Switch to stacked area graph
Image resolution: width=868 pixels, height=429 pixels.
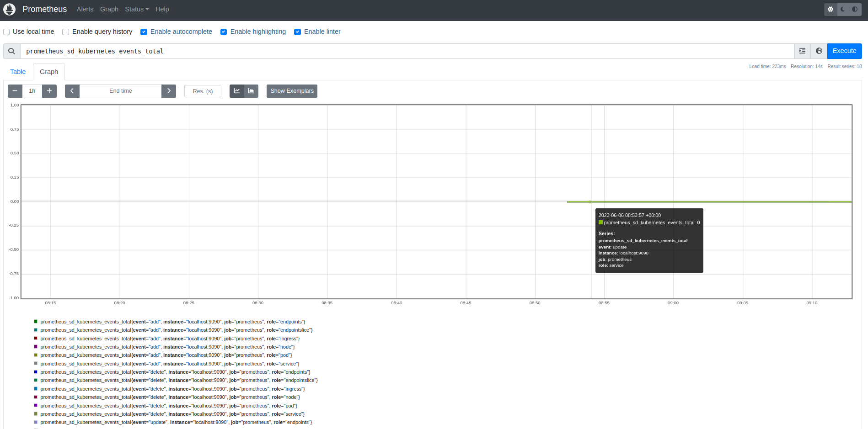[251, 91]
